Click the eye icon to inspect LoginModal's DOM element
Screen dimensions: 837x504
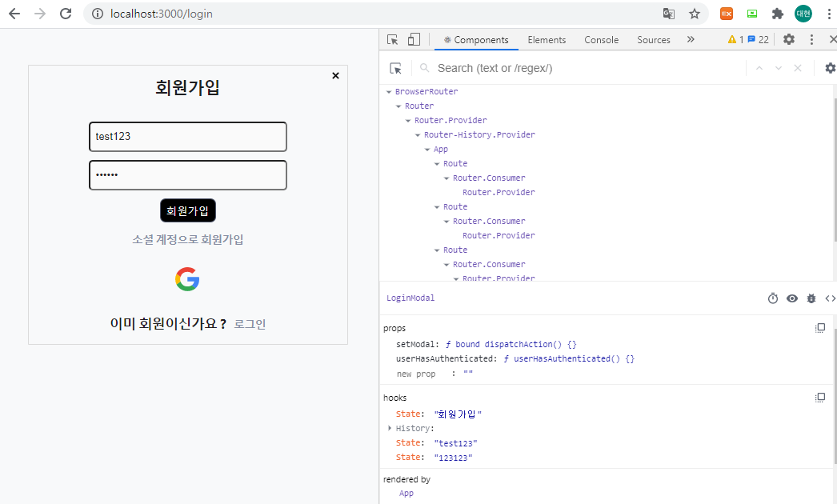pos(791,298)
